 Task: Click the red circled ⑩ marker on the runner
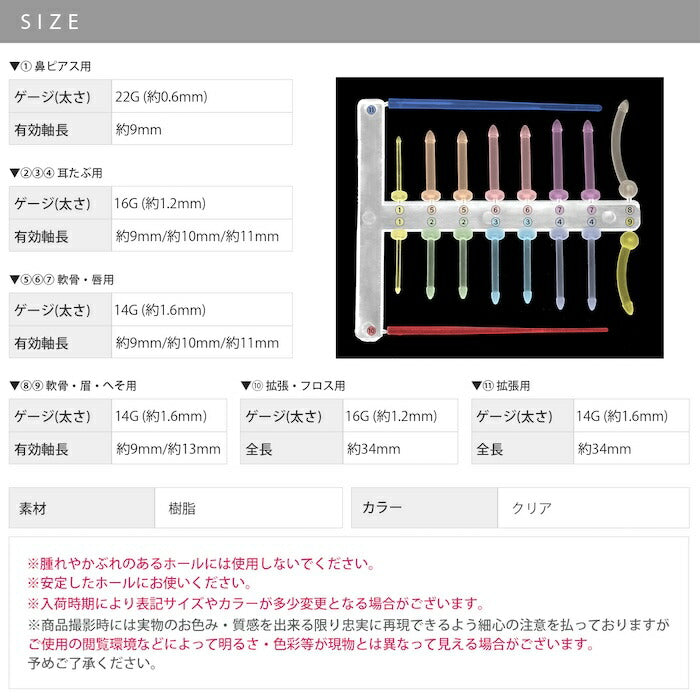click(371, 331)
